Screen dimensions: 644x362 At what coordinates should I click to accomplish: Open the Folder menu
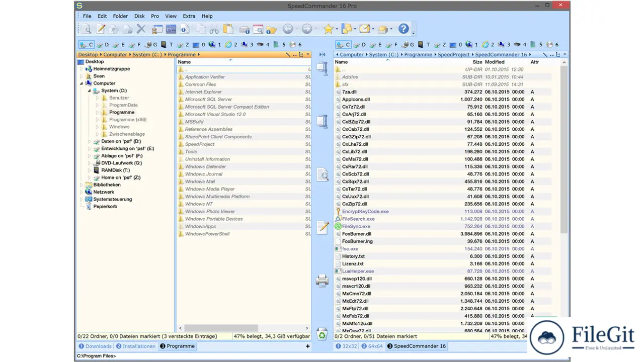click(x=120, y=16)
